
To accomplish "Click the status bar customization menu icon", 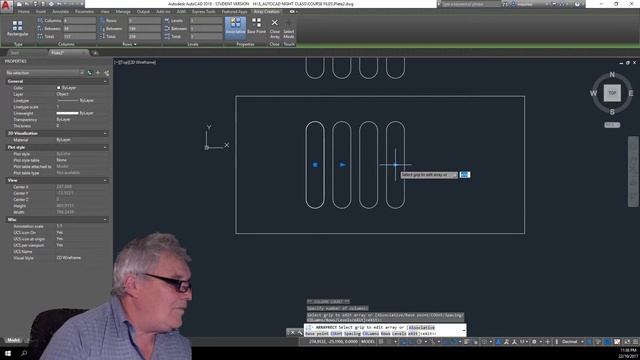I will point(635,342).
